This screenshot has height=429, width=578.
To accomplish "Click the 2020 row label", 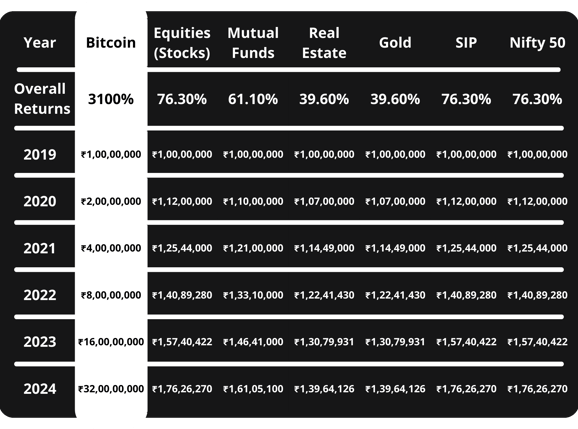I will pos(40,201).
